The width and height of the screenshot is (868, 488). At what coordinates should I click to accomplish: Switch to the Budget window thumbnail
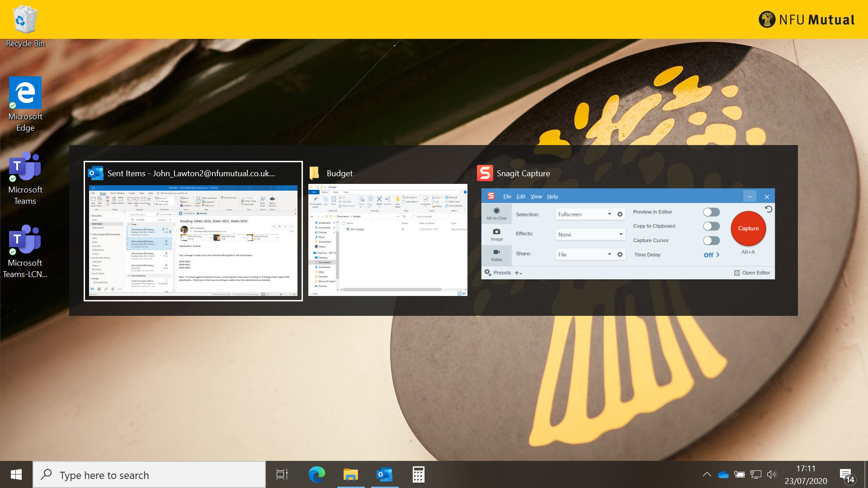[387, 239]
